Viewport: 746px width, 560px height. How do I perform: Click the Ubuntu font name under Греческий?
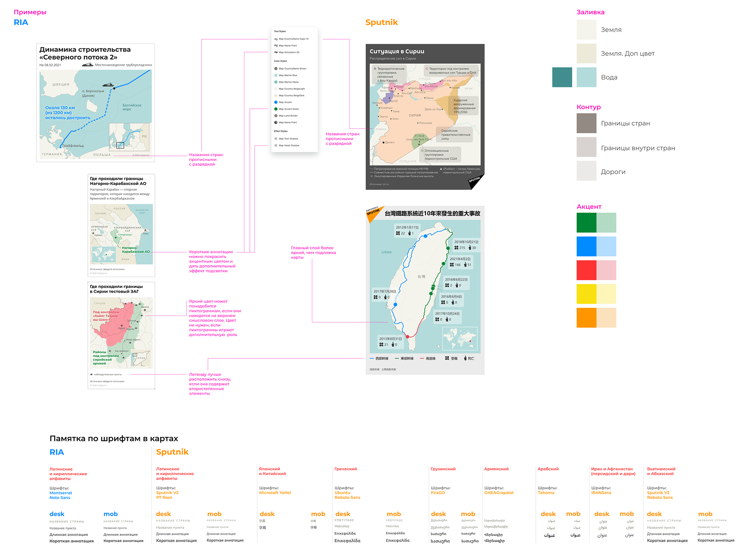[x=342, y=493]
